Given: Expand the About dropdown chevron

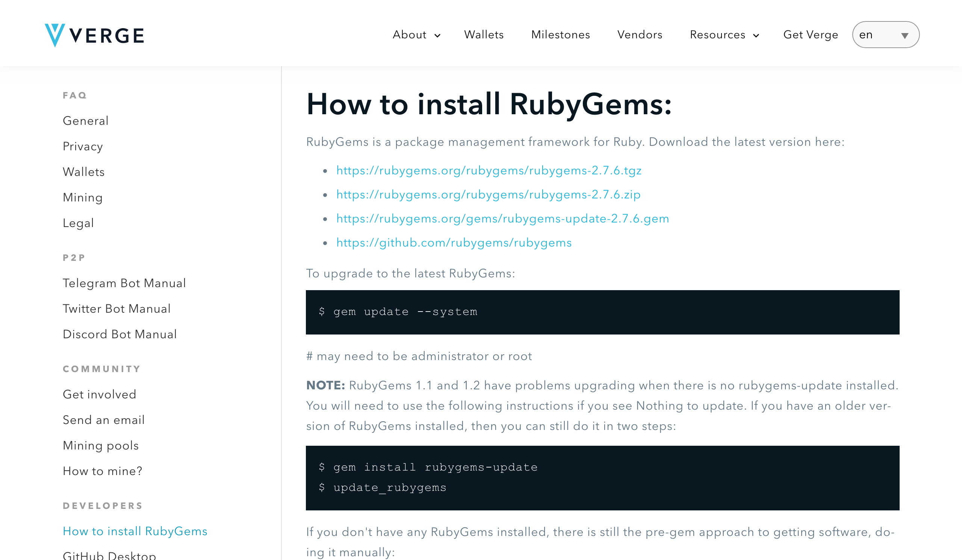Looking at the screenshot, I should [437, 35].
